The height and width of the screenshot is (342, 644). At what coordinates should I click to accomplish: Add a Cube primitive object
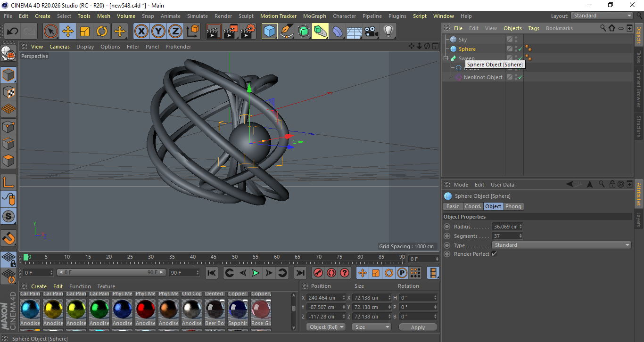coord(270,32)
